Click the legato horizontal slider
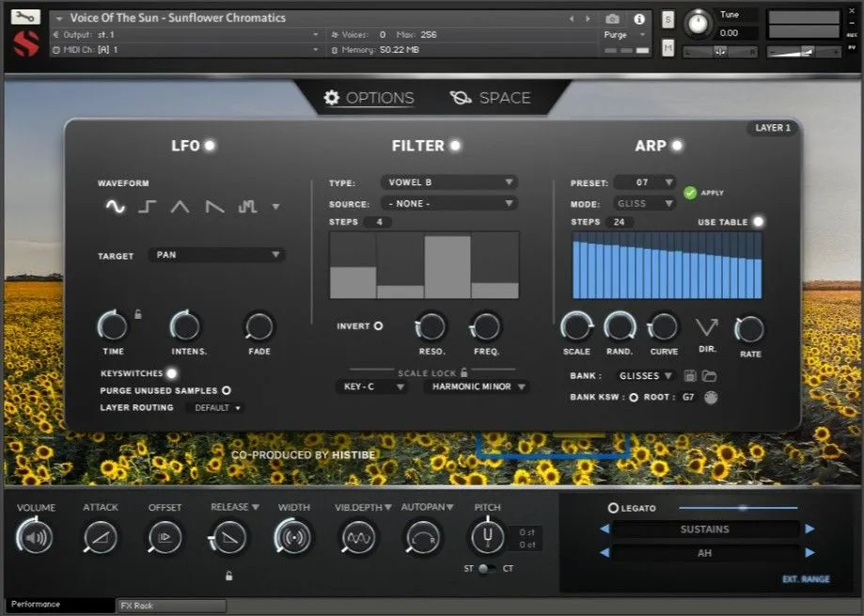Image resolution: width=864 pixels, height=616 pixels. 738,508
